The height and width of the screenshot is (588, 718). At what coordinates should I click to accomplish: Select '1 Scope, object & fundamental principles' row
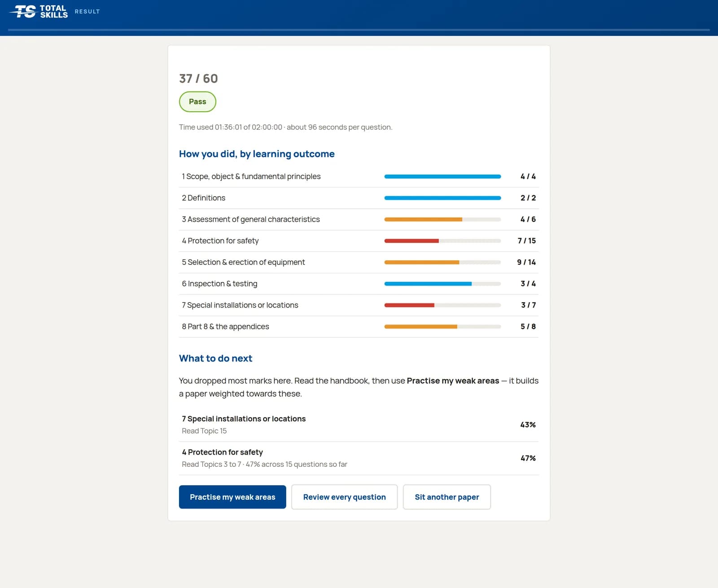(x=359, y=176)
